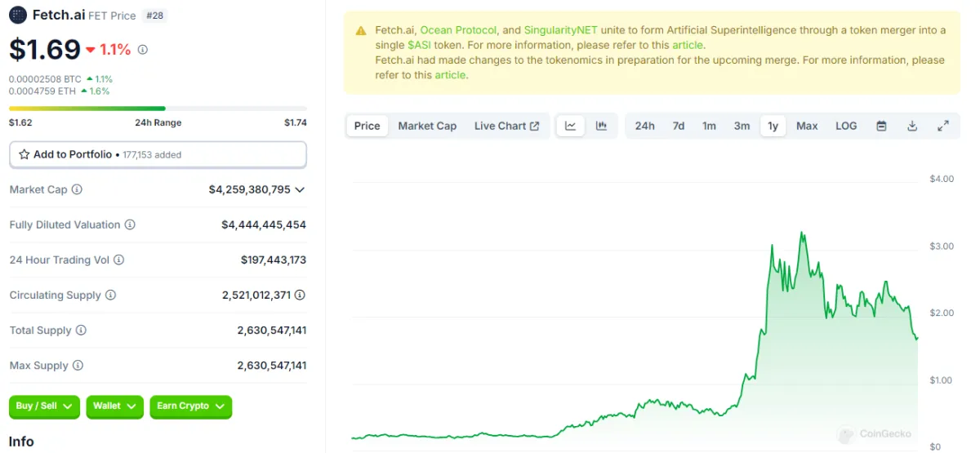The width and height of the screenshot is (980, 453).
Task: Click the 0.00002508 BTC price text
Action: tap(46, 79)
